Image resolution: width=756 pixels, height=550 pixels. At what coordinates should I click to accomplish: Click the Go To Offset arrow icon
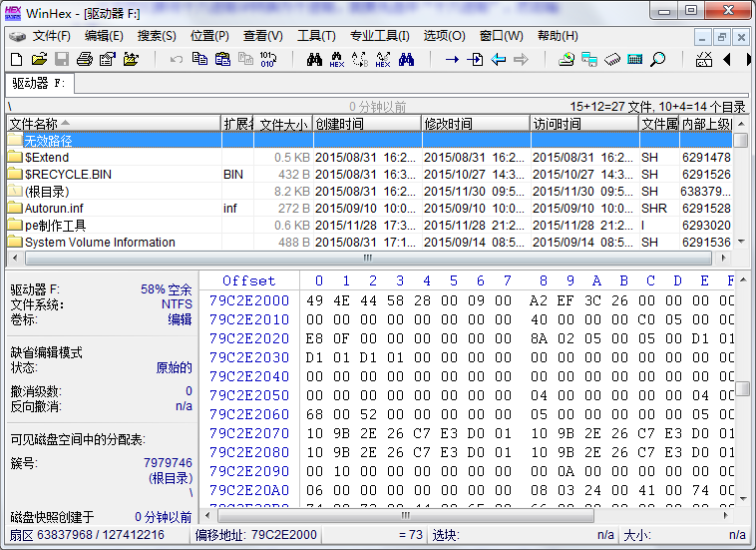(452, 60)
